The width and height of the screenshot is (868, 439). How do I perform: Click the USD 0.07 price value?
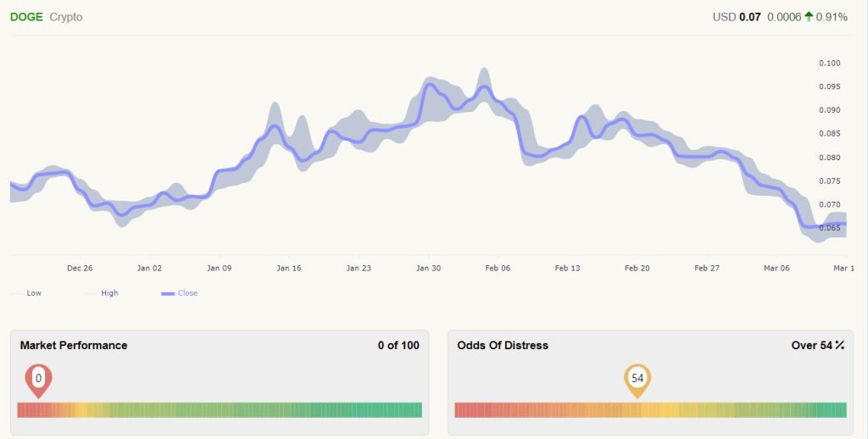(x=737, y=17)
